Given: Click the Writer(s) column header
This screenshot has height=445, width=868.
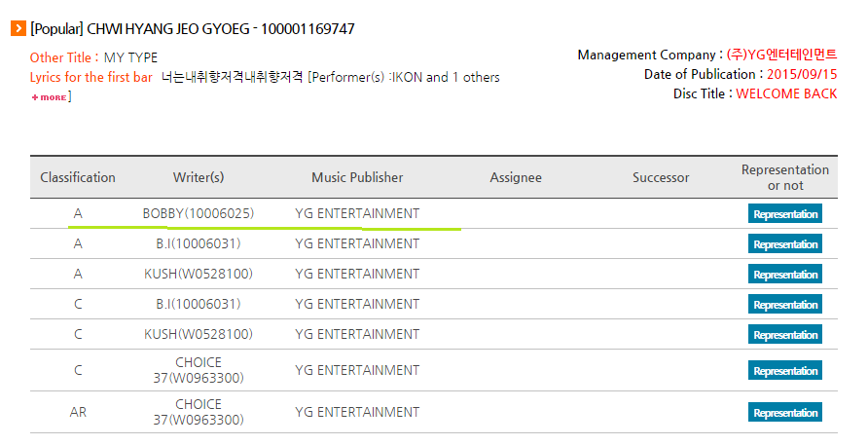Looking at the screenshot, I should pyautogui.click(x=199, y=177).
